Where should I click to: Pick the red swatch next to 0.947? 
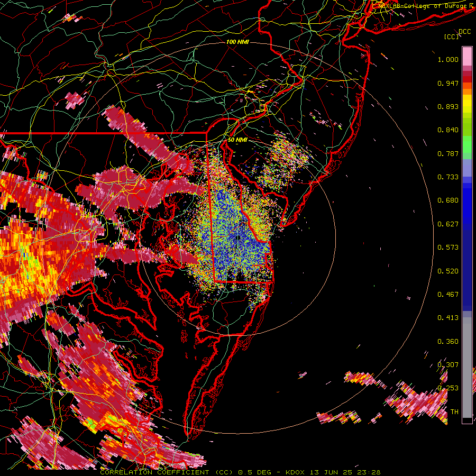point(467,79)
